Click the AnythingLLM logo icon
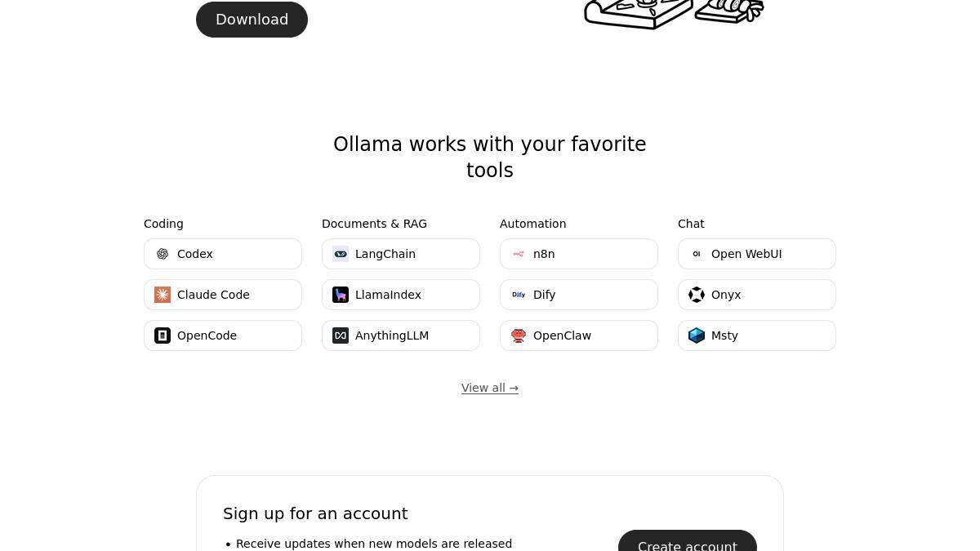 tap(341, 335)
